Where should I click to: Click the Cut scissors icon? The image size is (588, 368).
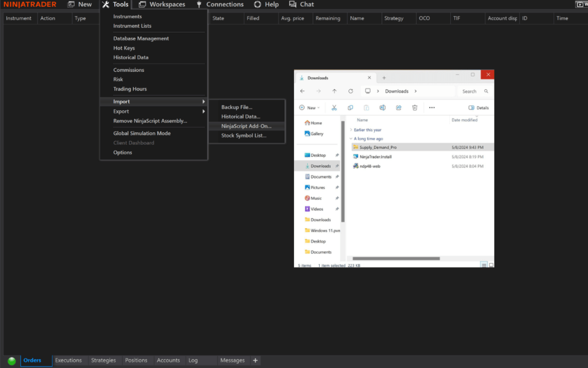[334, 108]
